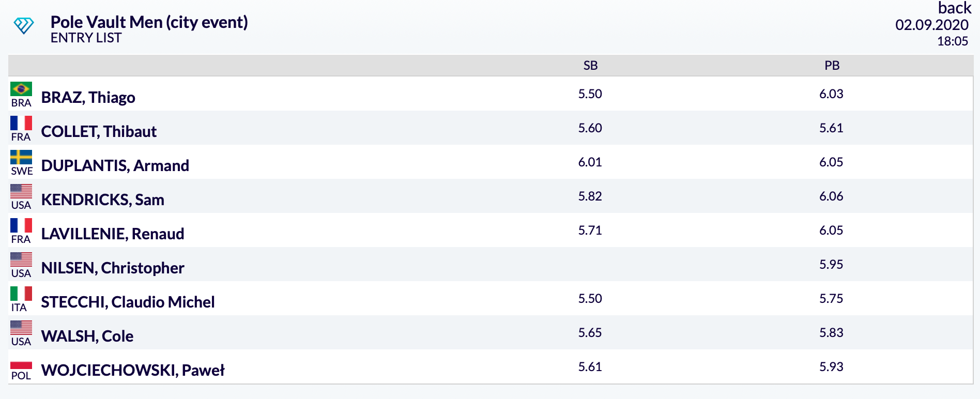Click the France flag beside COLLET

coord(21,123)
